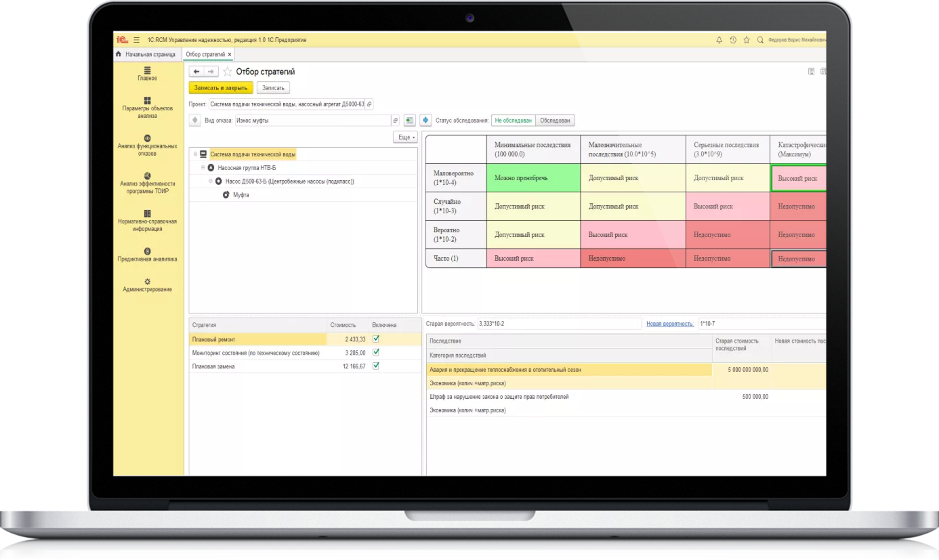The width and height of the screenshot is (939, 560).
Task: Click the back navigation arrow button
Action: point(196,72)
